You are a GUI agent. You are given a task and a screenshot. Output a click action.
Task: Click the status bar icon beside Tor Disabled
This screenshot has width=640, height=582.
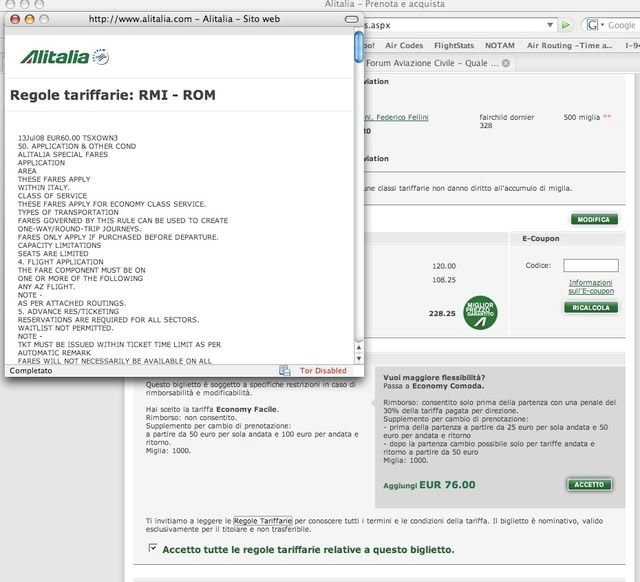(x=284, y=371)
